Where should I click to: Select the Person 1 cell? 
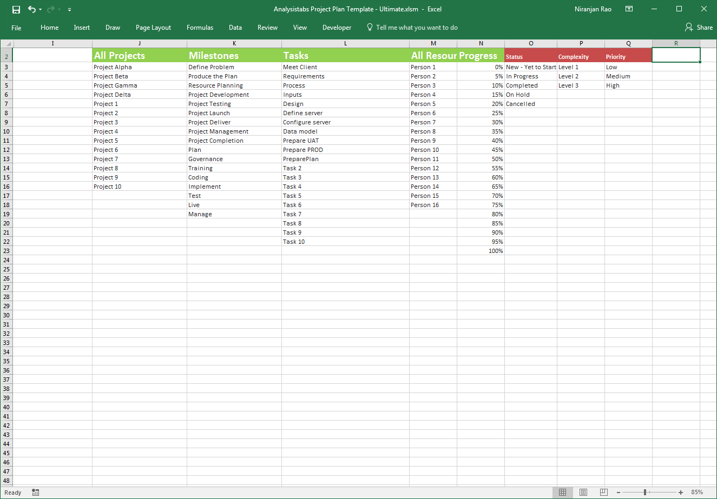(433, 67)
